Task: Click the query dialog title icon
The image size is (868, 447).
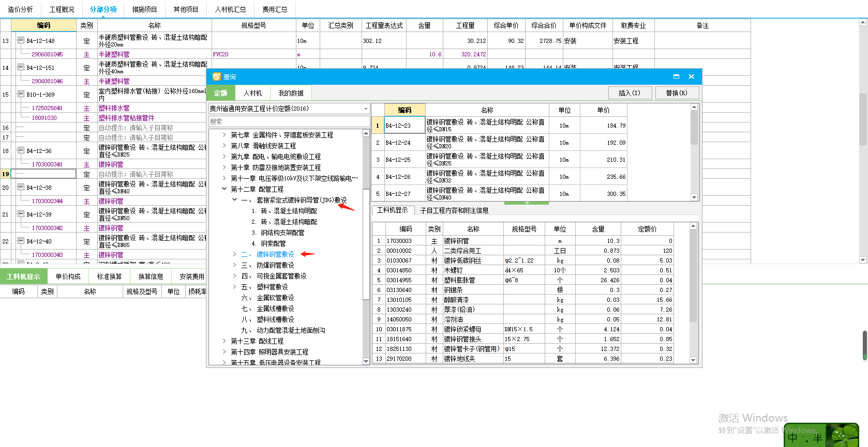Action: (217, 76)
